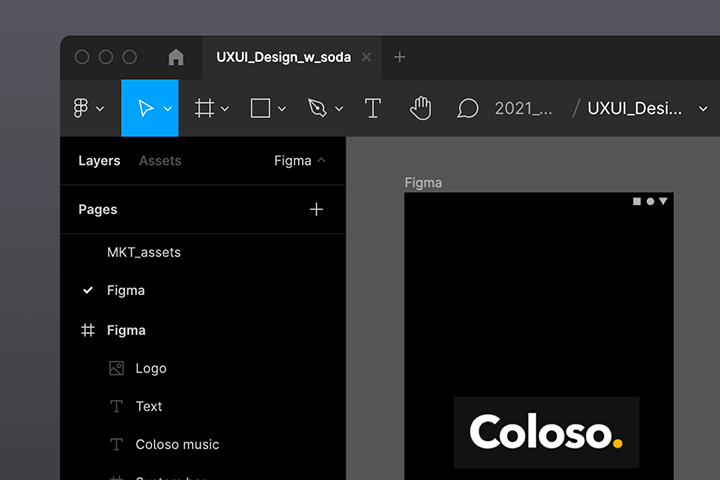
Task: Select the Logo layer
Action: click(x=151, y=368)
